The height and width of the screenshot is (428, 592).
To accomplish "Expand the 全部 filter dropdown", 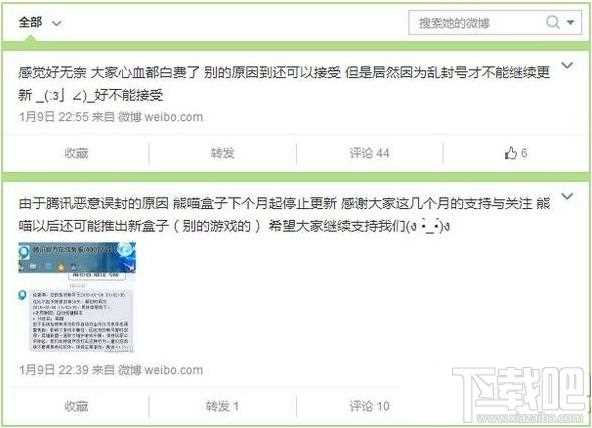I will pyautogui.click(x=57, y=23).
